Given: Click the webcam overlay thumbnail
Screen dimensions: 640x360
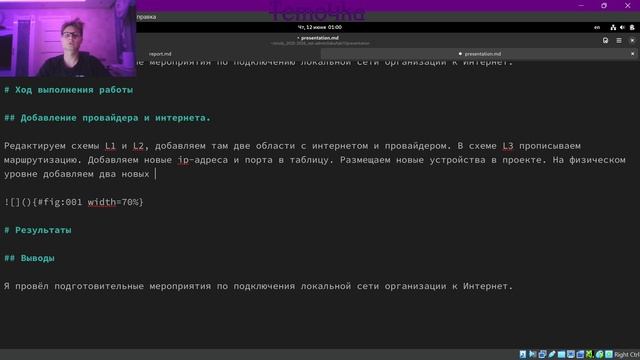Looking at the screenshot, I should coord(68,38).
